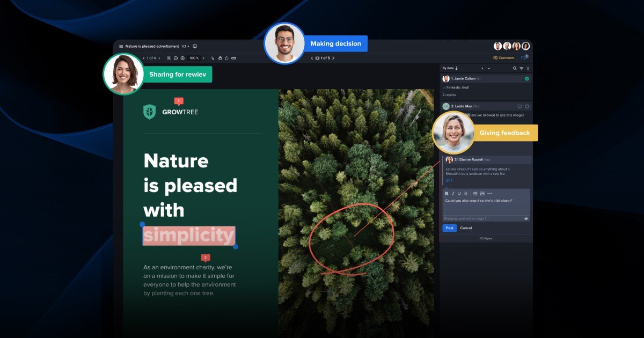The height and width of the screenshot is (338, 644).
Task: Select the hand pan tool
Action: pyautogui.click(x=219, y=58)
